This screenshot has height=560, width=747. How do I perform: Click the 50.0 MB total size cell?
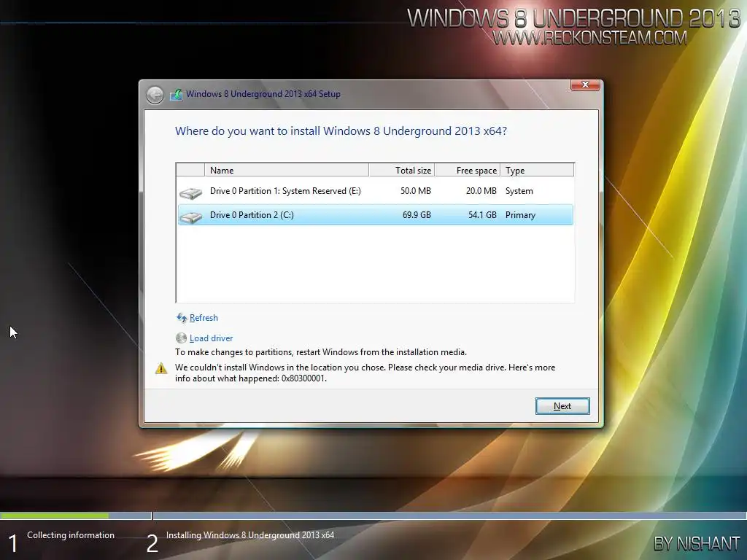[415, 191]
